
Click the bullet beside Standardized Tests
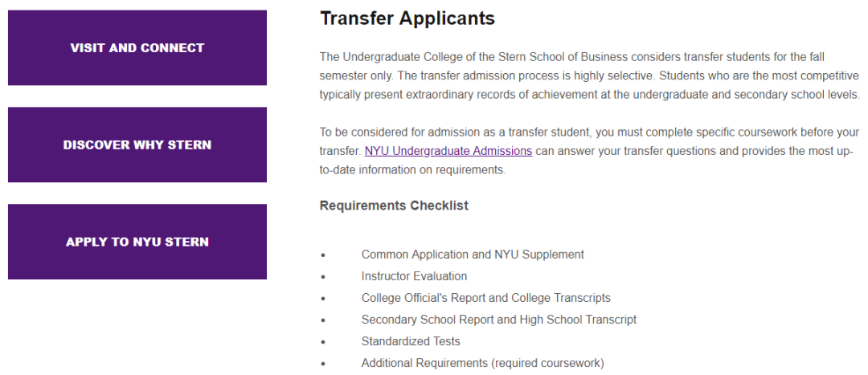pos(323,342)
